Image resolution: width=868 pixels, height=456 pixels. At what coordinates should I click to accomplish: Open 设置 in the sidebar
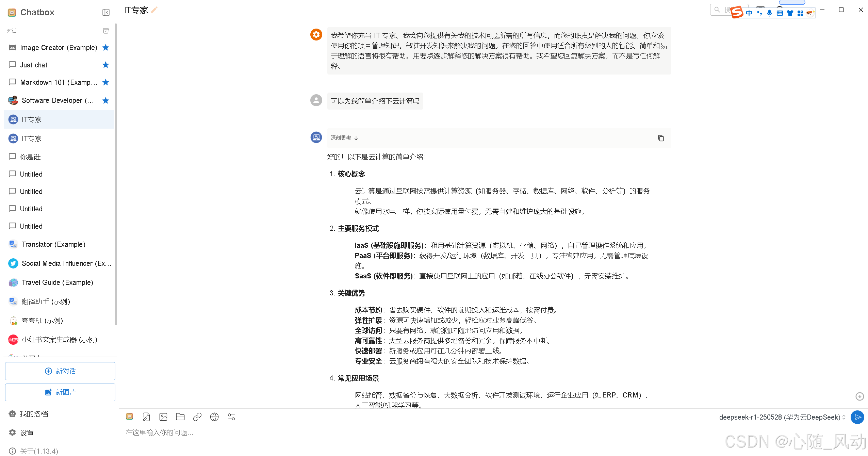(x=27, y=433)
